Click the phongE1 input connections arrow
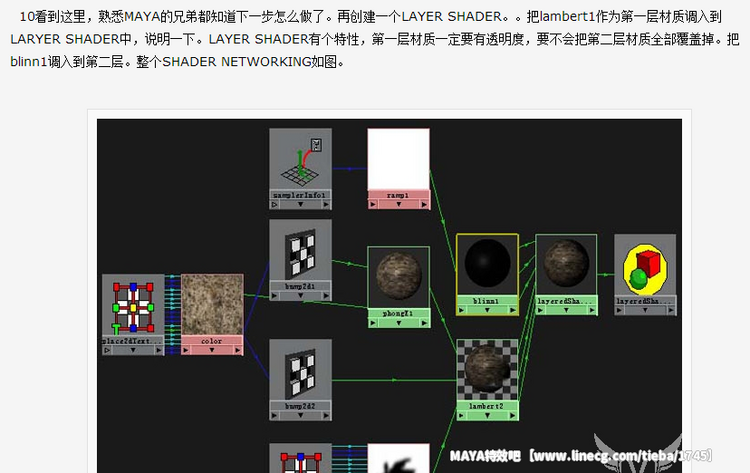This screenshot has width=750, height=473. coord(373,323)
